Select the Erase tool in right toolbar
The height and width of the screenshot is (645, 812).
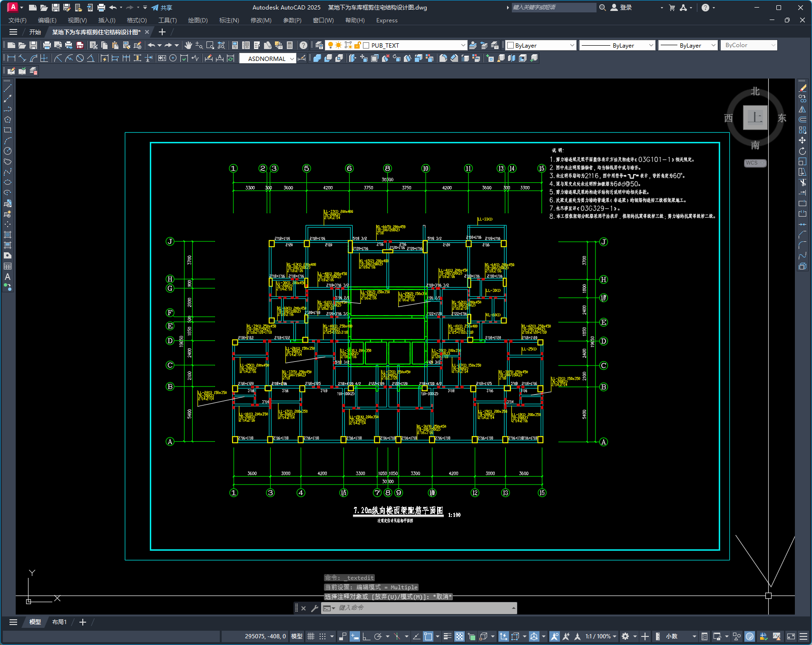point(802,88)
